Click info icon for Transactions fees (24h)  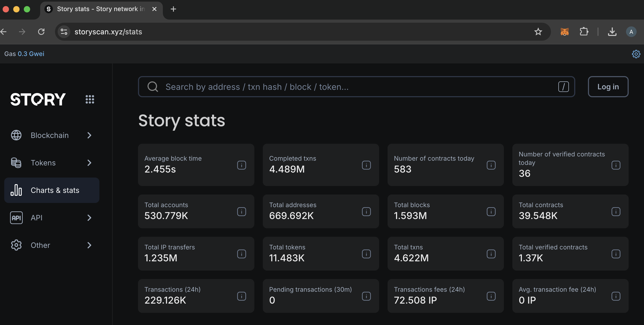pyautogui.click(x=491, y=296)
